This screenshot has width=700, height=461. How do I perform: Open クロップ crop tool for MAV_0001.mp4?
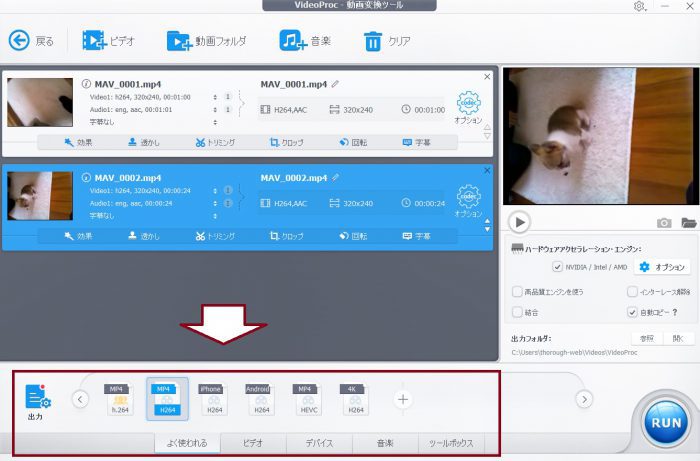click(287, 142)
